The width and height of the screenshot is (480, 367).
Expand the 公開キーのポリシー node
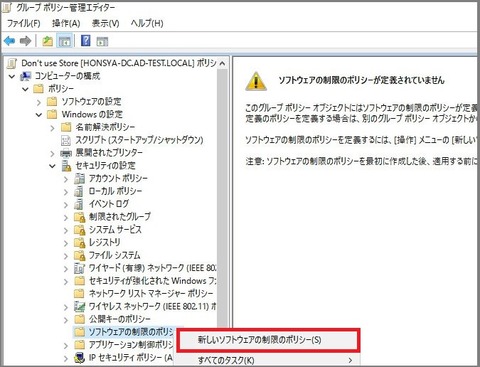pyautogui.click(x=66, y=320)
